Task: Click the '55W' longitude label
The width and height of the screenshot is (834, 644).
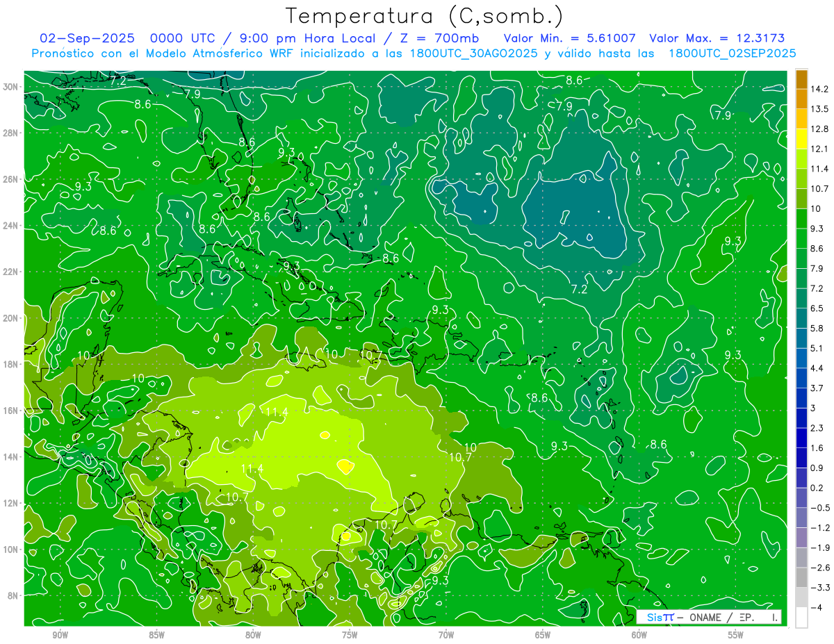Action: [735, 635]
